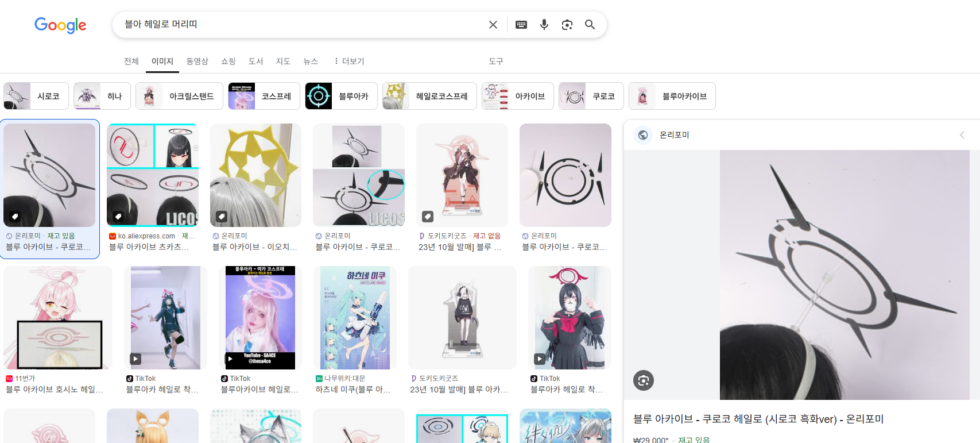980x443 pixels.
Task: Click the magnifier search button
Action: (590, 25)
